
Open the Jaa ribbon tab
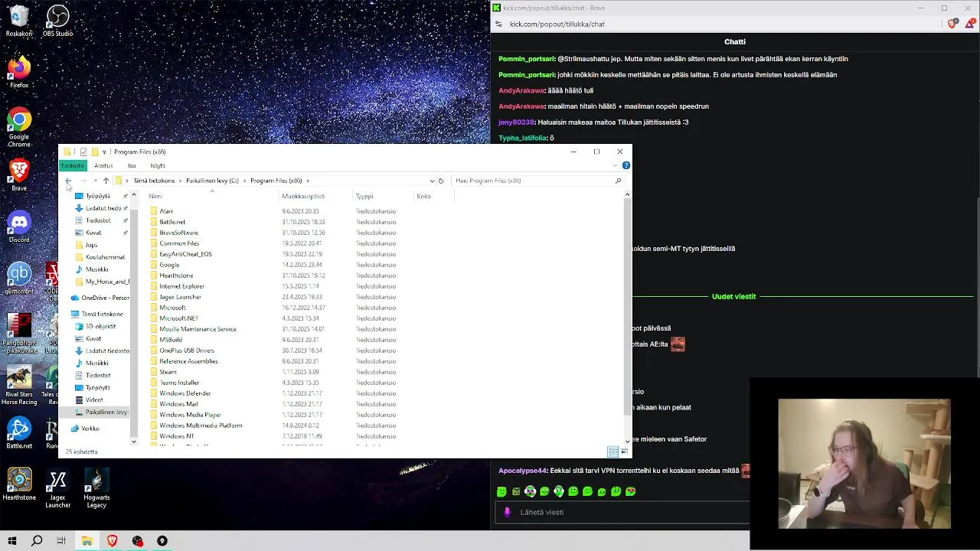[132, 165]
